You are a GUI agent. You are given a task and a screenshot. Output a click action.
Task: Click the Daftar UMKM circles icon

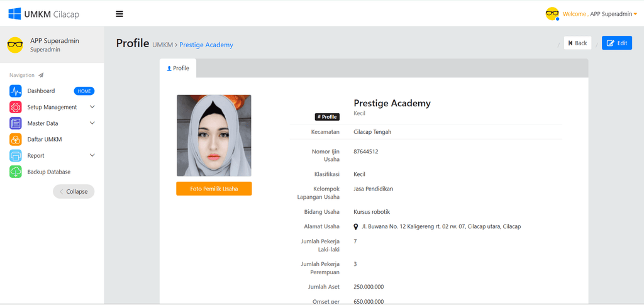click(x=16, y=140)
